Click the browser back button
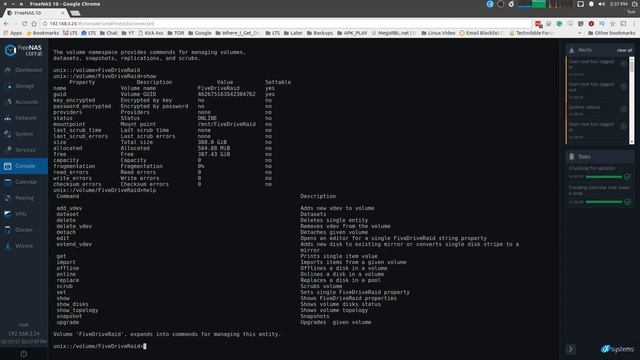640x360 pixels. (x=6, y=24)
